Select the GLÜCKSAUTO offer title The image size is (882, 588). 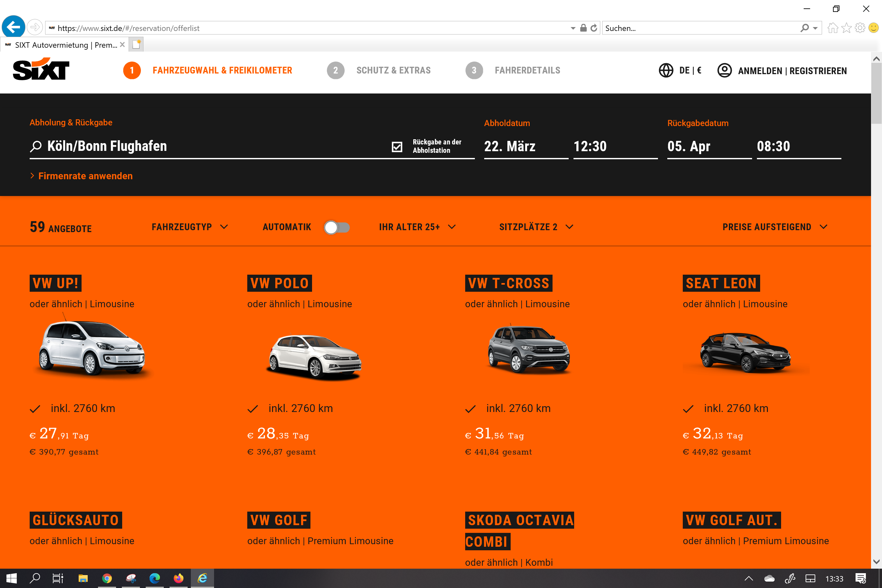[76, 520]
